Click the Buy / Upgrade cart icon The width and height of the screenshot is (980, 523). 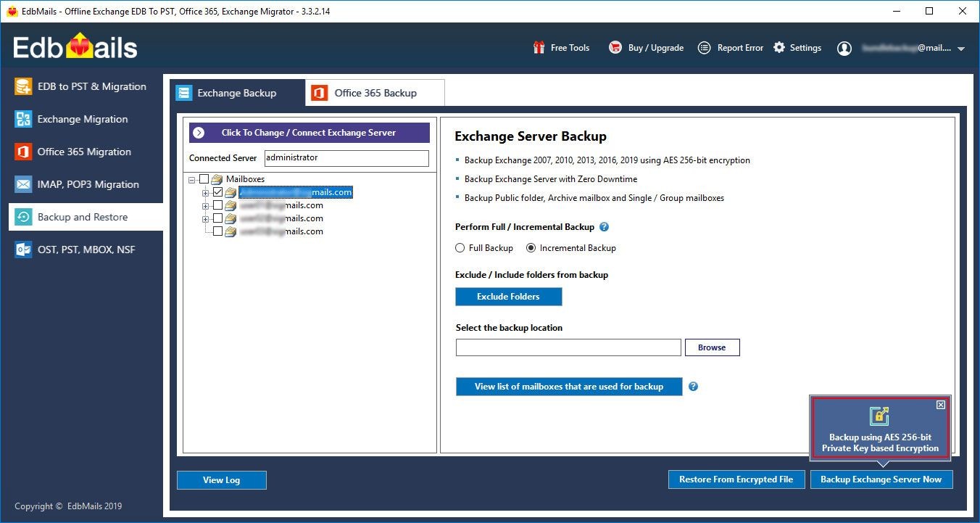[x=615, y=48]
